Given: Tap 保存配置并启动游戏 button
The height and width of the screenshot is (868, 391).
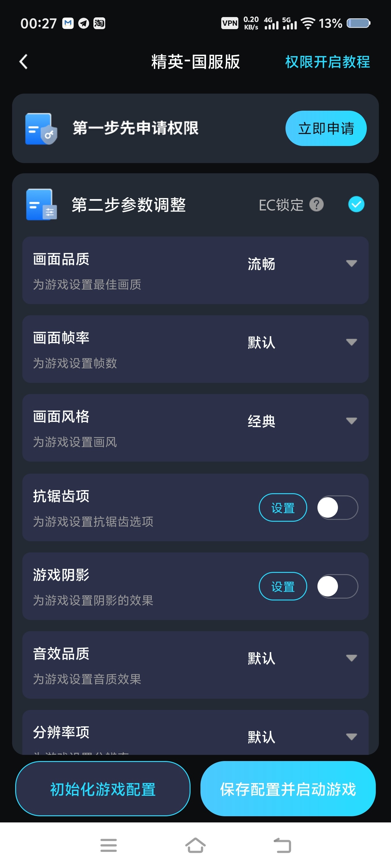Looking at the screenshot, I should click(288, 788).
